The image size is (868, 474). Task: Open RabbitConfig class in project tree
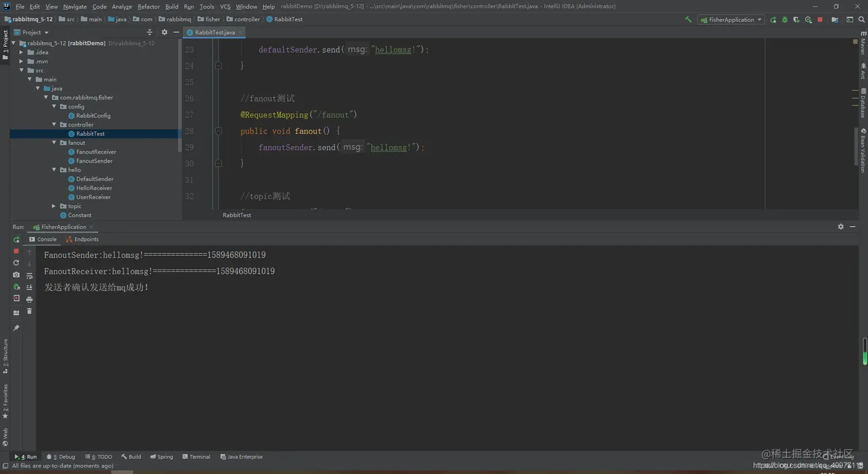click(x=89, y=115)
